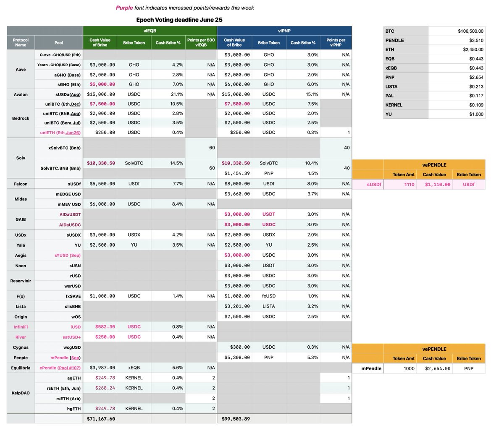Click the 'sGHO (Eth)' pool cell
Viewport: 504px width, 433px height.
(59, 84)
